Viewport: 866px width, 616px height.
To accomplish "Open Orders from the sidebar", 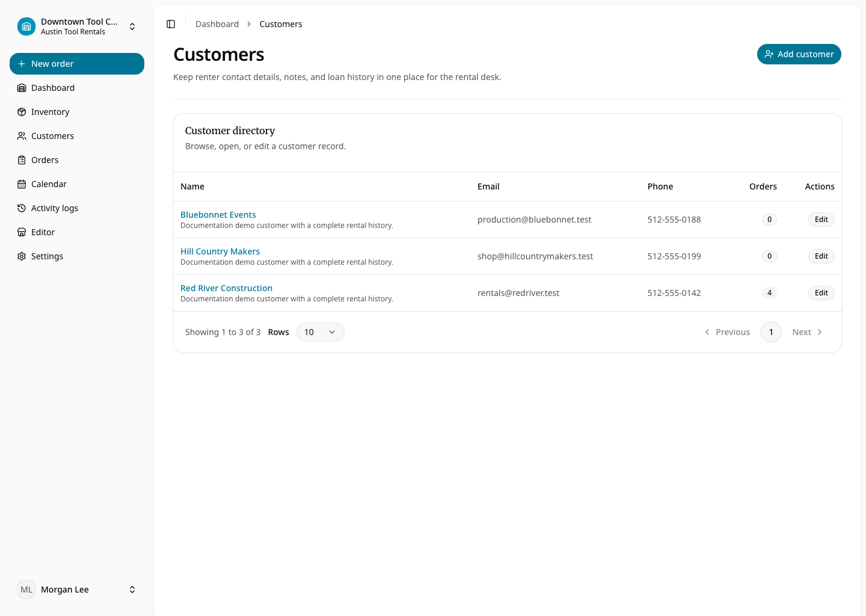I will [77, 160].
